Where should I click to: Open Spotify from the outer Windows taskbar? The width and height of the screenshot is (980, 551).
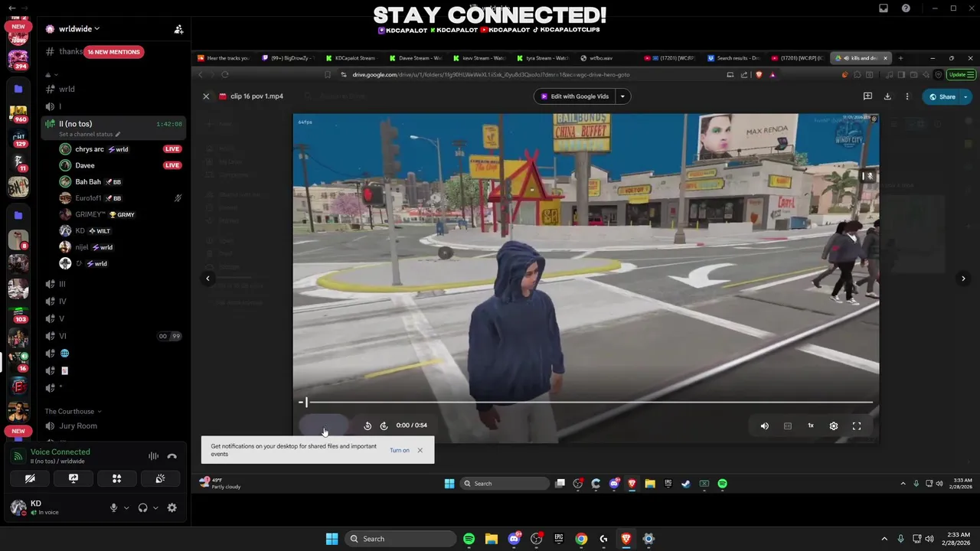(x=469, y=539)
